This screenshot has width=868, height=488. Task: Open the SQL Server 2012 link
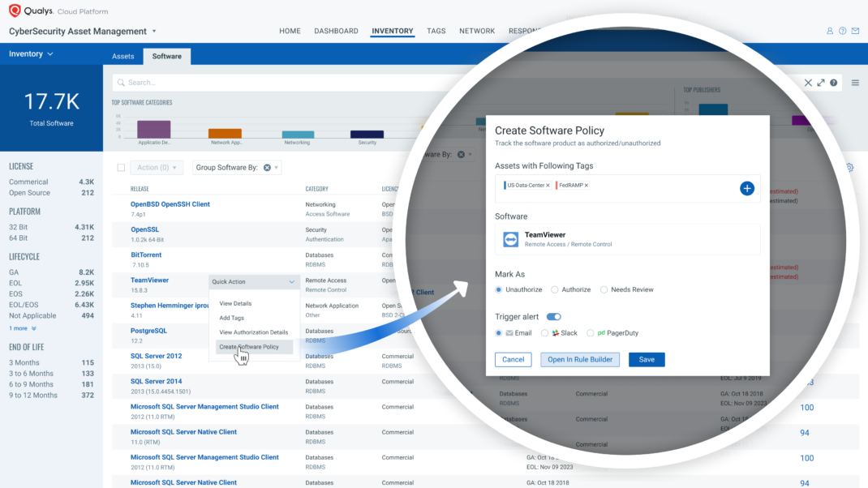(156, 357)
